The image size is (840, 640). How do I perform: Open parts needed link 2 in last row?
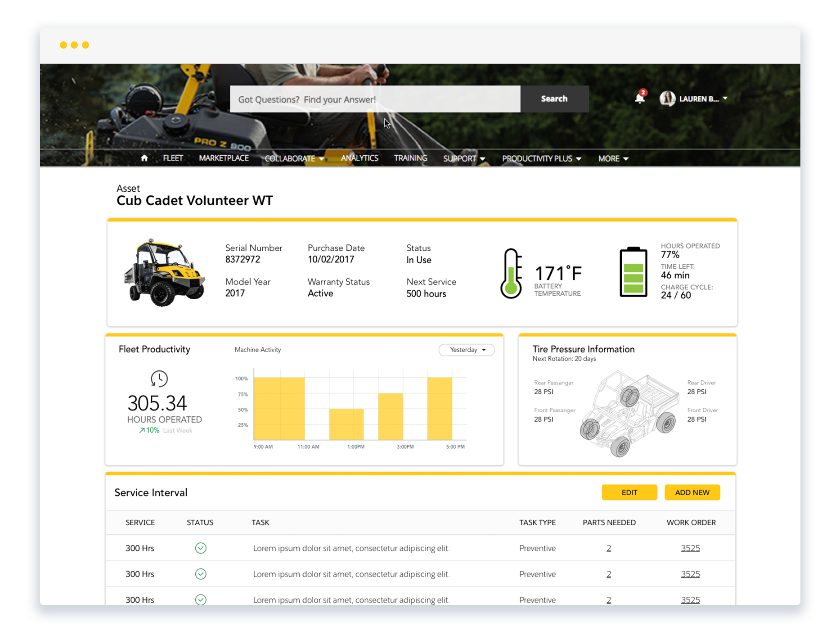609,599
